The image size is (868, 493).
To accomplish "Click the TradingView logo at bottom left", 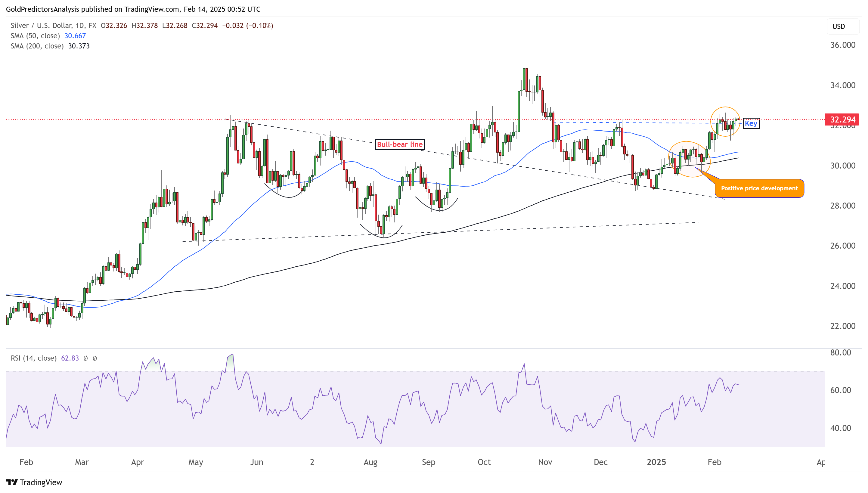I will [34, 482].
